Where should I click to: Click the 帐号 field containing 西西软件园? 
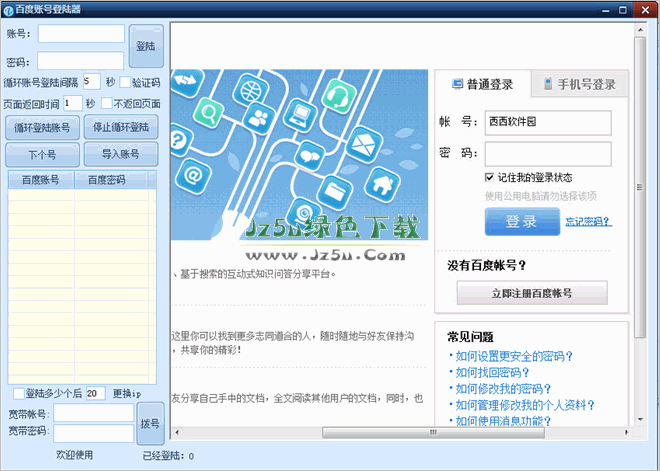coord(548,122)
